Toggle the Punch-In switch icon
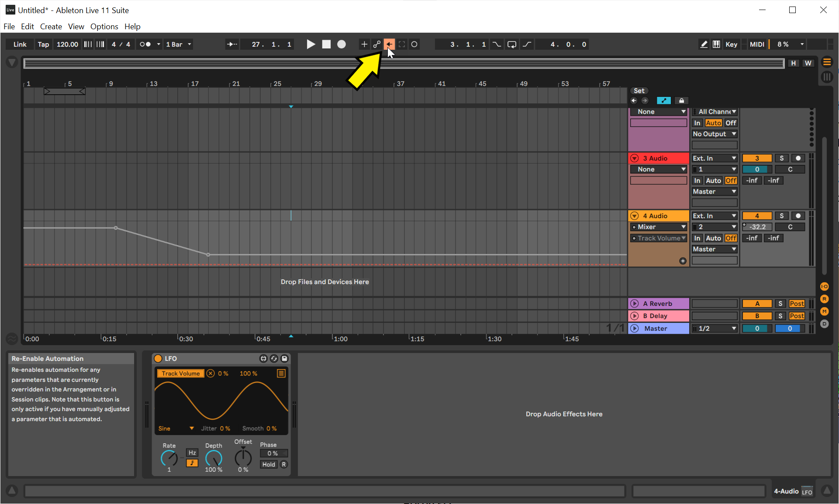 coord(497,44)
